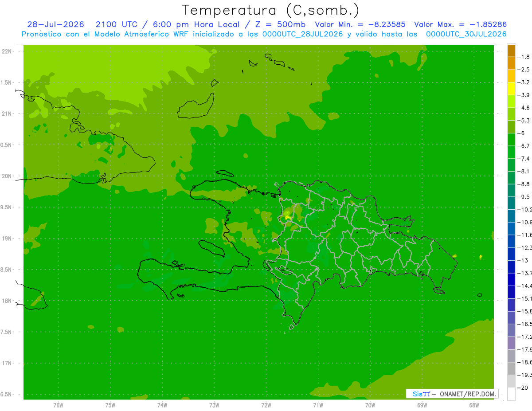This screenshot has height=411, width=532.
Task: Click the "71W" longitude label
Action: [x=318, y=405]
